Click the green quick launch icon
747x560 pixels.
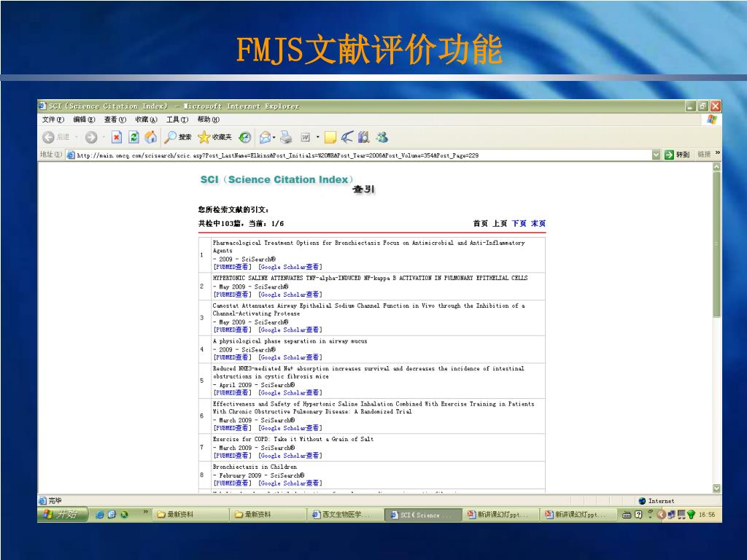(x=124, y=514)
